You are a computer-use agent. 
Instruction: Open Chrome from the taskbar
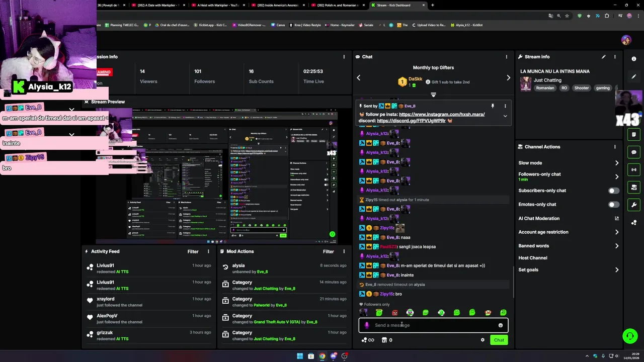[322, 356]
